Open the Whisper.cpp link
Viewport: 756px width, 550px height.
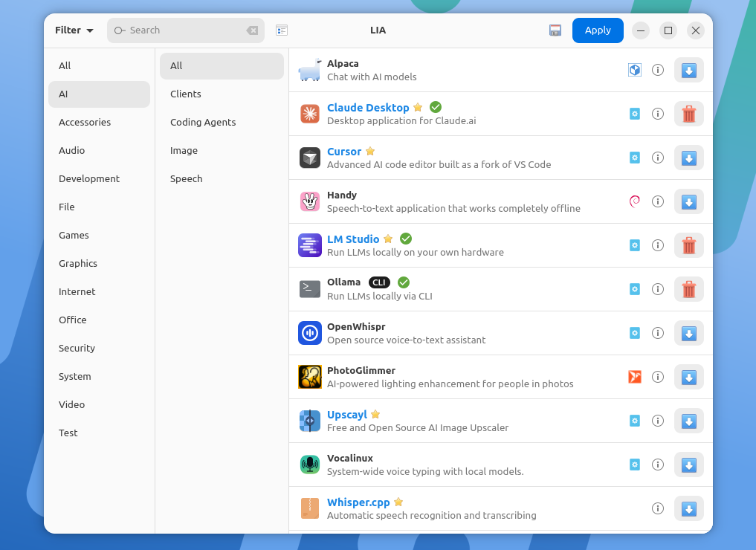point(358,502)
